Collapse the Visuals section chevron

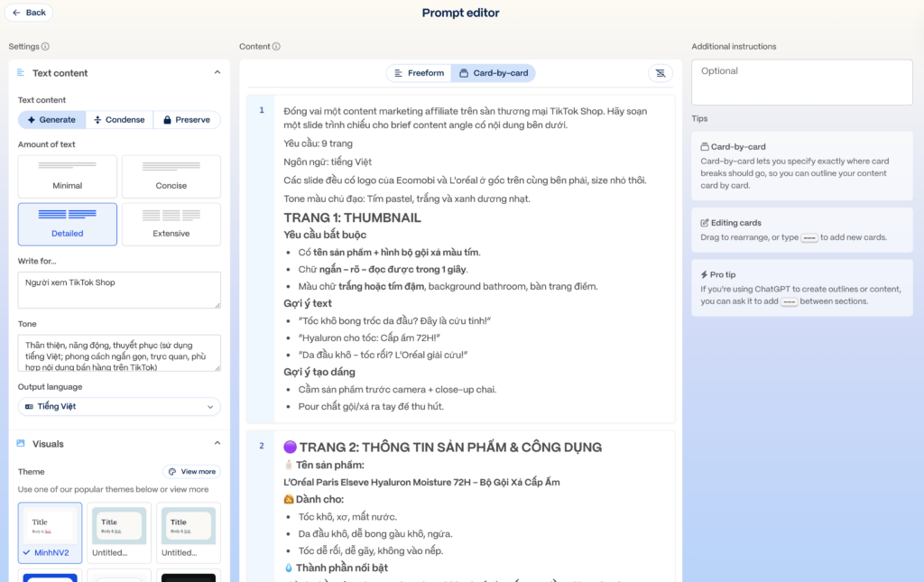click(x=217, y=444)
